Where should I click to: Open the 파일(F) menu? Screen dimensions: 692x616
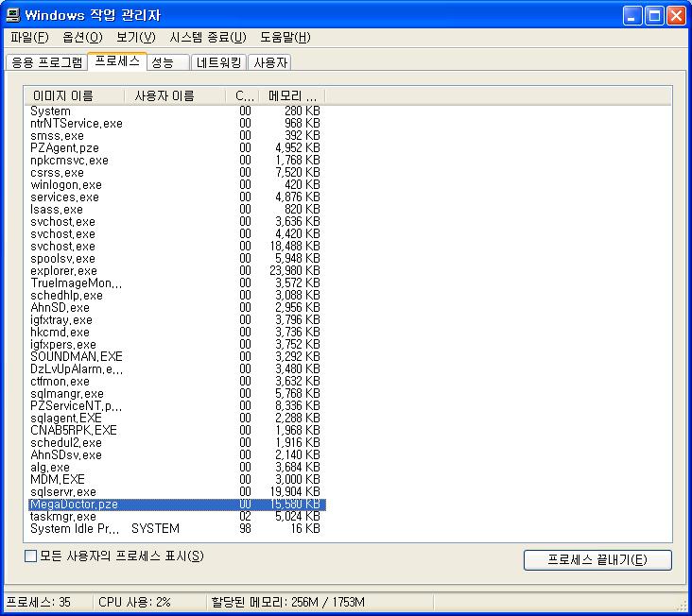coord(29,38)
